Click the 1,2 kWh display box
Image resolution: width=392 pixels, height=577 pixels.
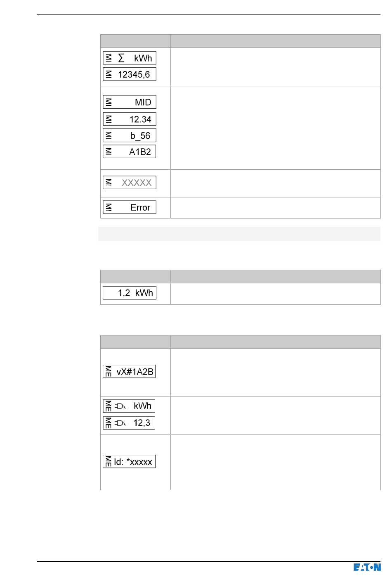tap(130, 293)
